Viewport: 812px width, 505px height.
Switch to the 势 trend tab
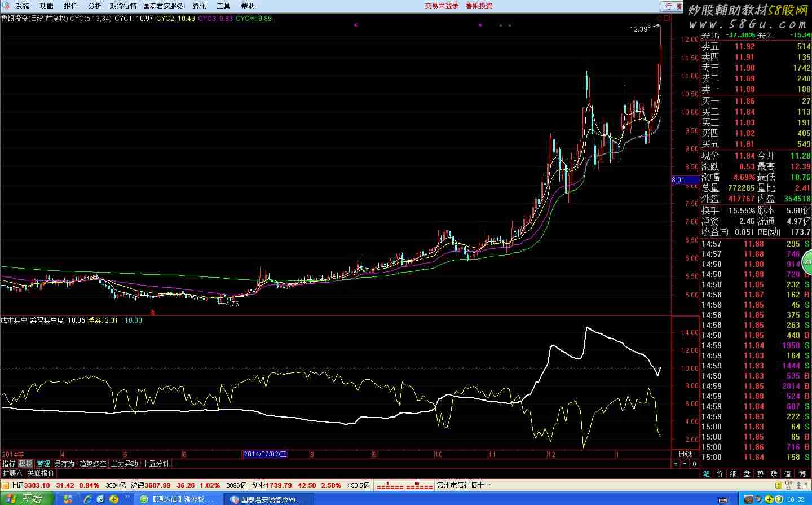(x=761, y=474)
